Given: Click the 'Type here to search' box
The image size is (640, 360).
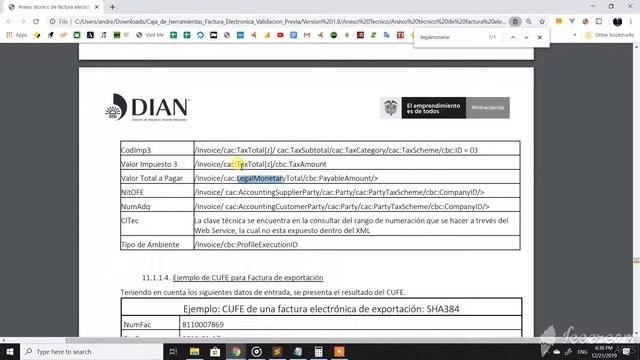Looking at the screenshot, I should tap(91, 351).
